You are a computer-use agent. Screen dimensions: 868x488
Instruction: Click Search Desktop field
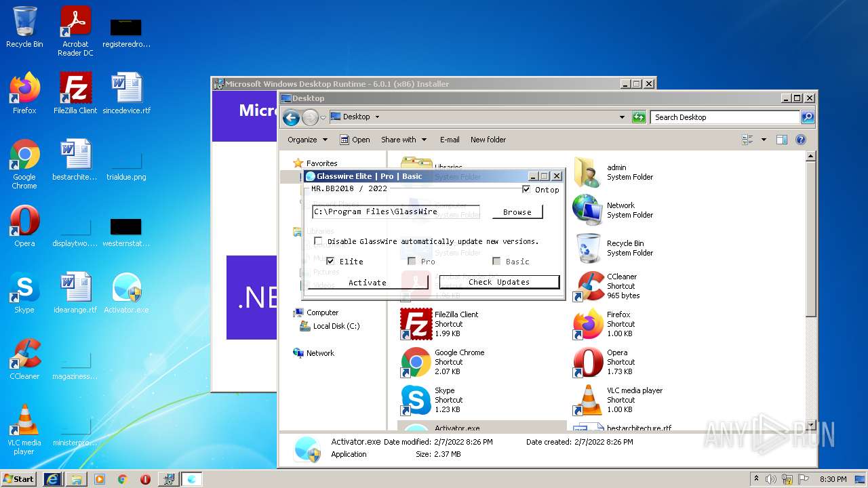(725, 117)
